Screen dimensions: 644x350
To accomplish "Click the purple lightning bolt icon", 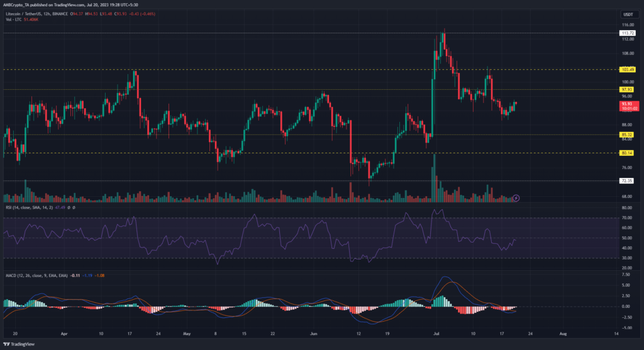I will click(x=516, y=197).
